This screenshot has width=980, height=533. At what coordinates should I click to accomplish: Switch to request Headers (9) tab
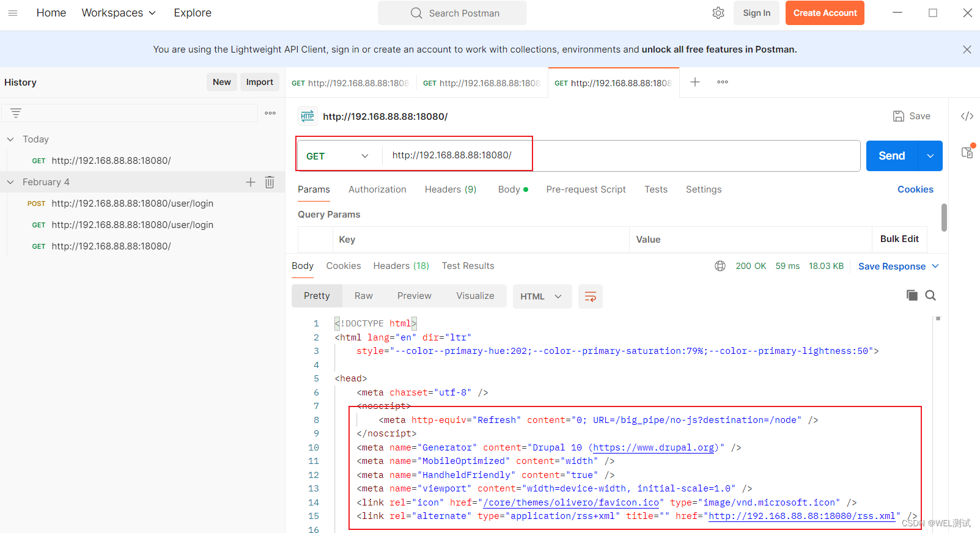pyautogui.click(x=451, y=189)
